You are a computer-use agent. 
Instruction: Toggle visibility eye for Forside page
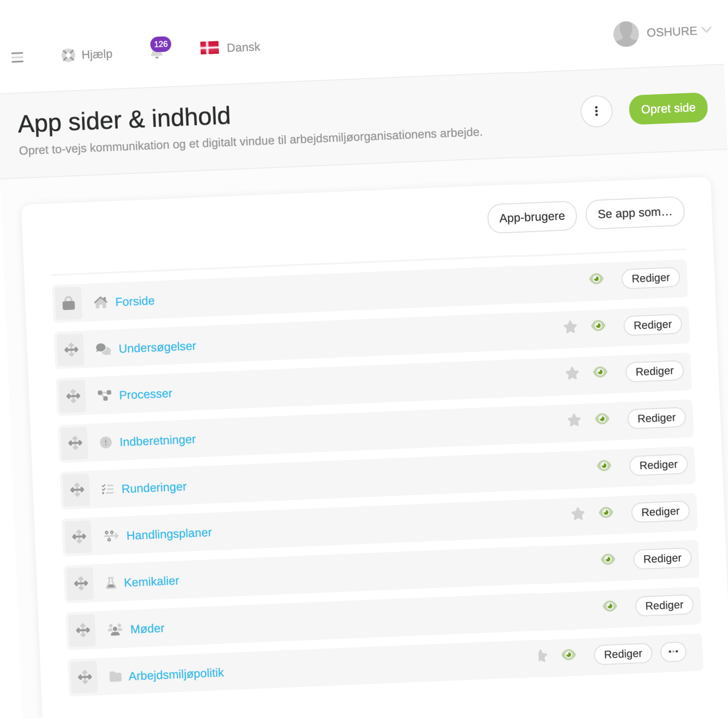click(x=596, y=278)
